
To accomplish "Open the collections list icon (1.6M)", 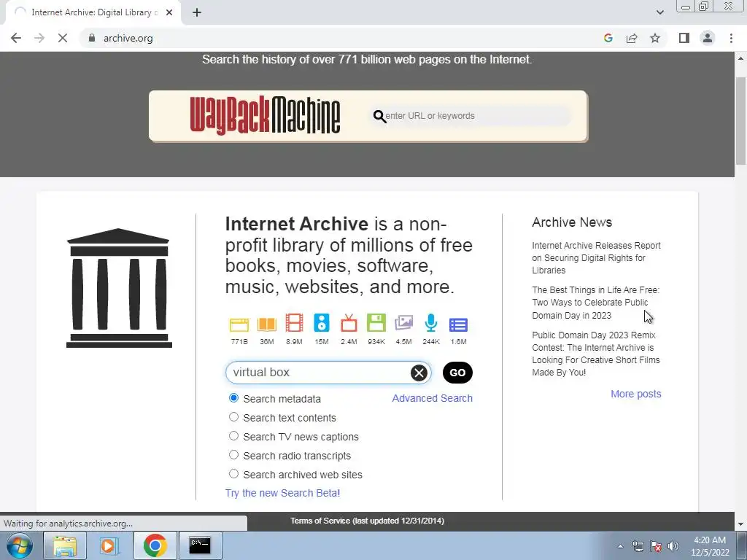I will pos(458,324).
